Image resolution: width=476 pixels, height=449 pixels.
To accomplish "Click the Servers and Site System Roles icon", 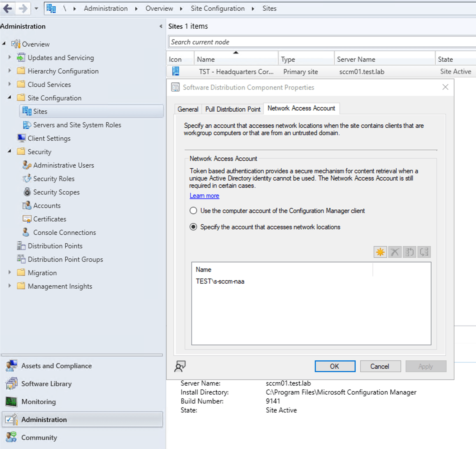I will click(x=27, y=125).
